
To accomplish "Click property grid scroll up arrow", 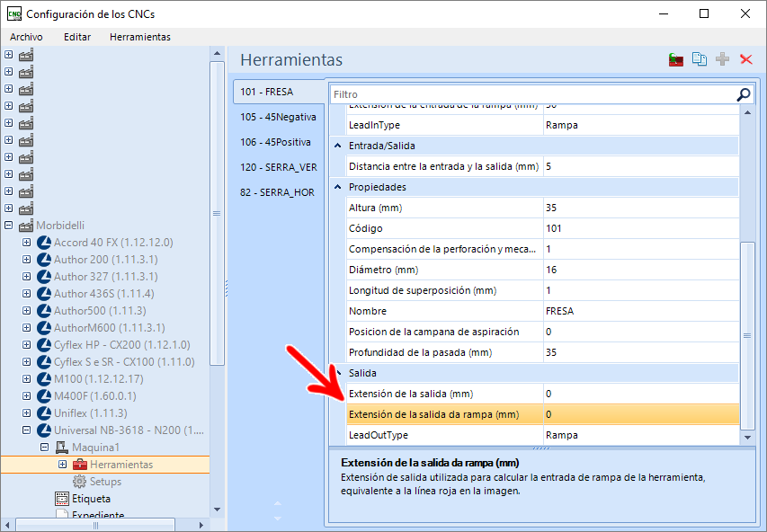I will coord(747,112).
